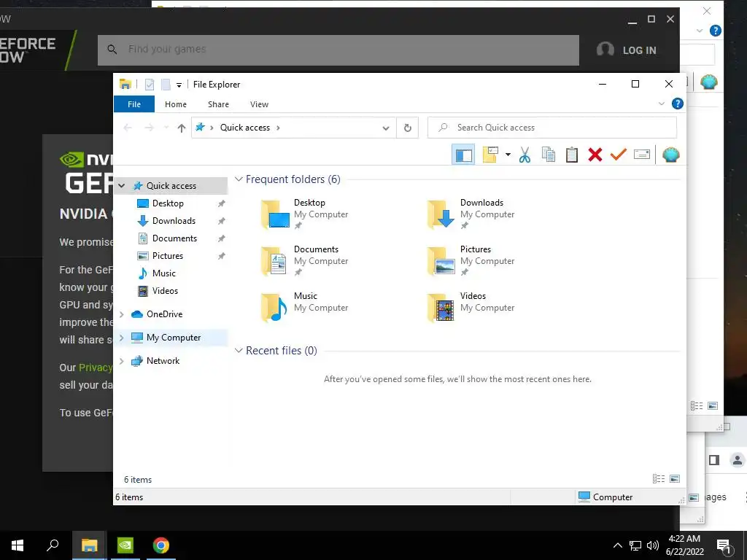The image size is (747, 560).
Task: Expand the Network tree node
Action: pos(122,361)
